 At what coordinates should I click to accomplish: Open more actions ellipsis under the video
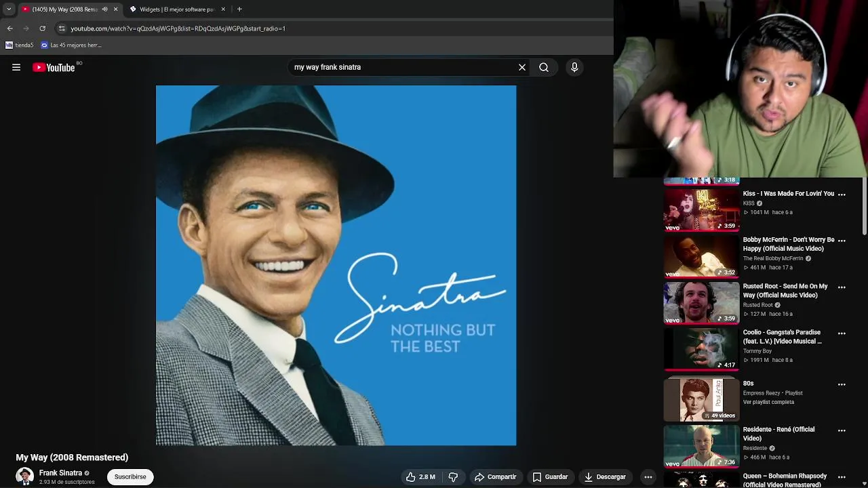click(648, 477)
